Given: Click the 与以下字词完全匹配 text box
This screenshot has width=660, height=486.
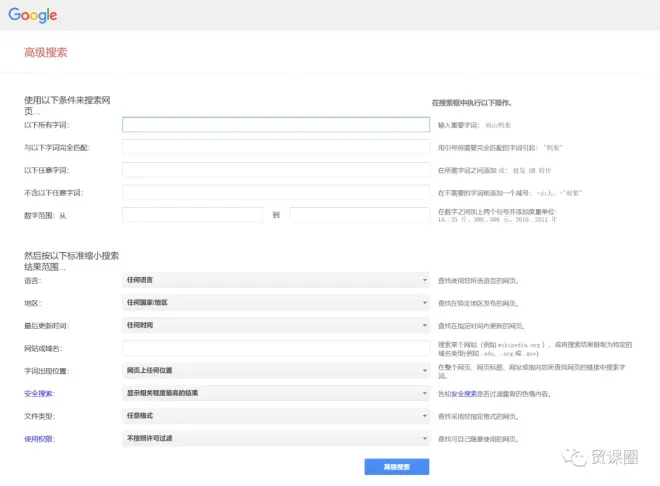Looking at the screenshot, I should (x=275, y=147).
